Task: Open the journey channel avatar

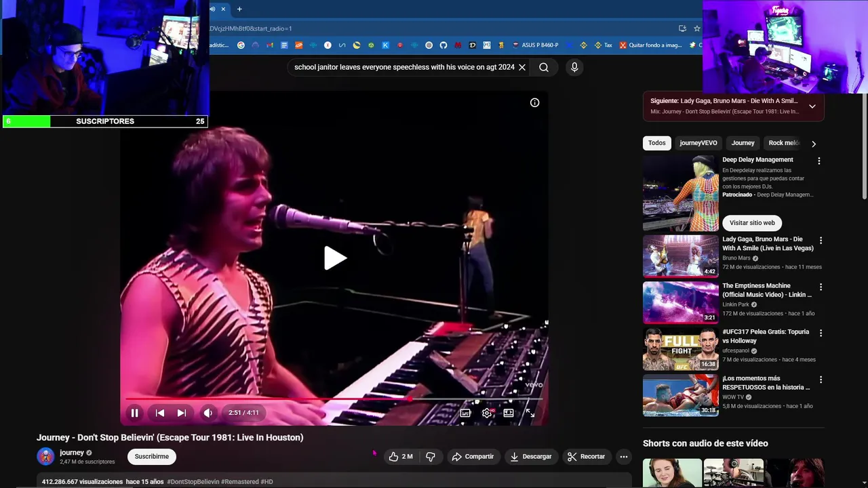Action: [x=45, y=457]
